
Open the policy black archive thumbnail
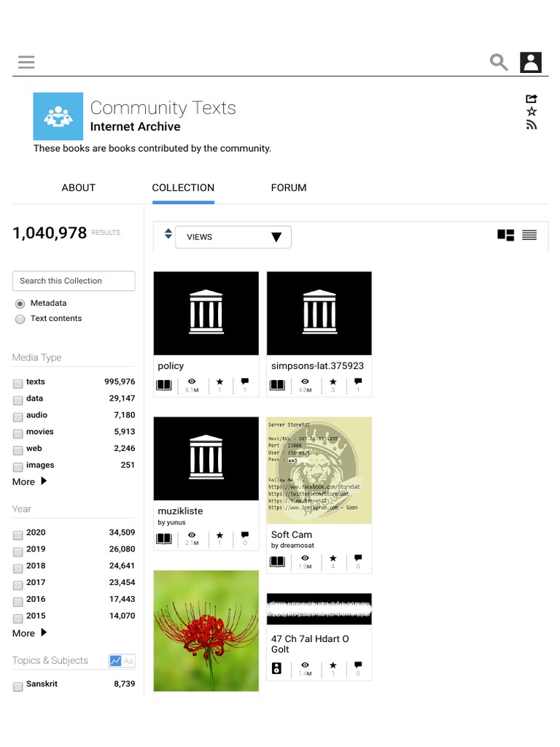point(206,313)
